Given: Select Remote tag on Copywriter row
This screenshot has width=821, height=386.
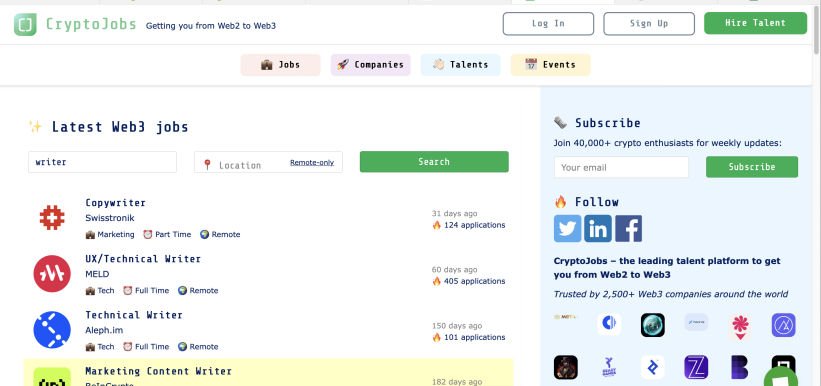Looking at the screenshot, I should 220,235.
